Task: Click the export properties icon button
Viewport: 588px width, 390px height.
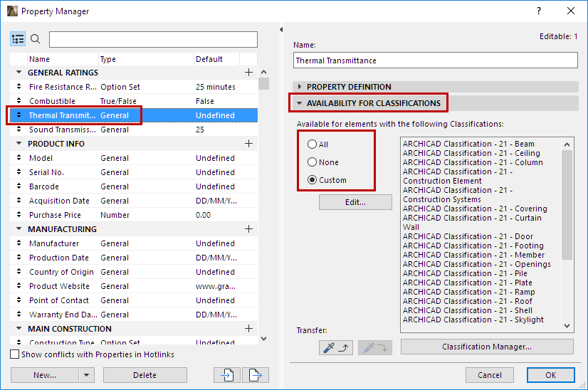Action: pos(256,375)
